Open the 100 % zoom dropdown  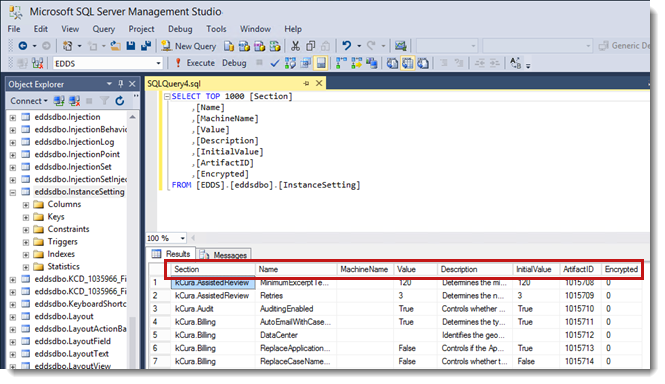(x=182, y=238)
